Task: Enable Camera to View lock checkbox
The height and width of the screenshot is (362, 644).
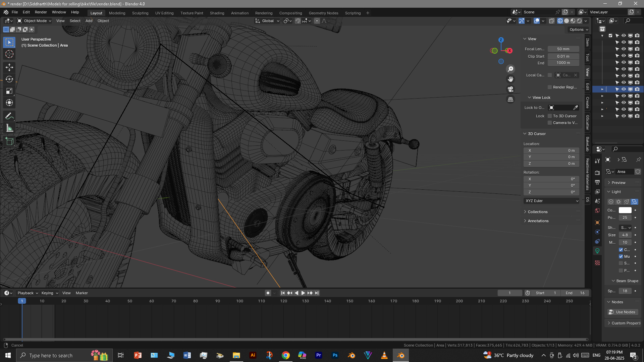Action: click(550, 123)
